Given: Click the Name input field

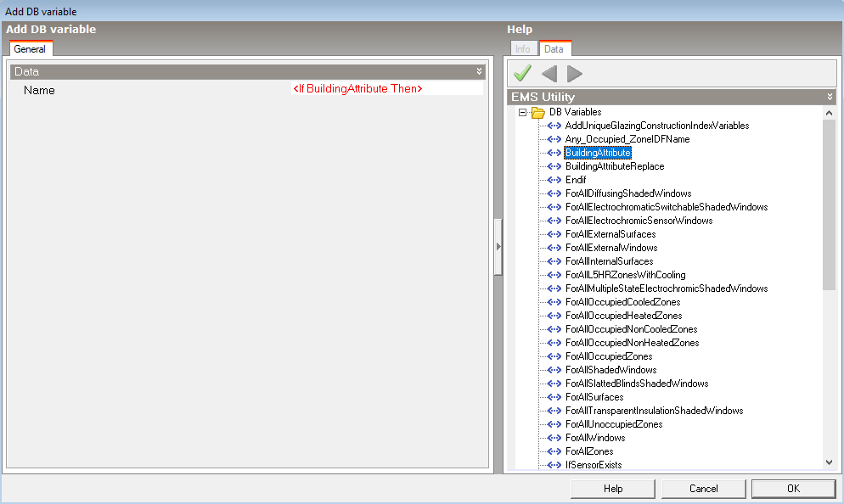Looking at the screenshot, I should click(x=386, y=89).
